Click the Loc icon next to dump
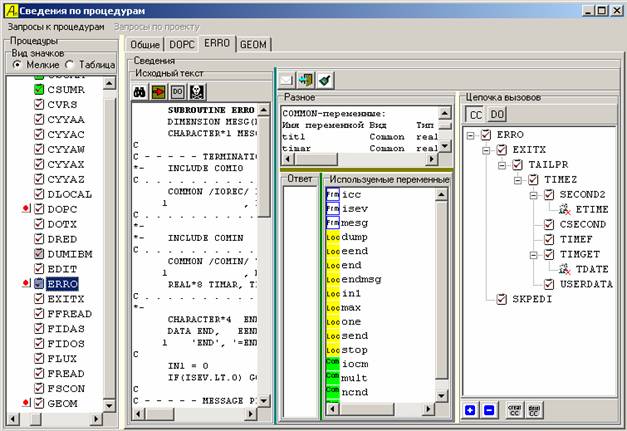The height and width of the screenshot is (431, 627). pyautogui.click(x=333, y=237)
